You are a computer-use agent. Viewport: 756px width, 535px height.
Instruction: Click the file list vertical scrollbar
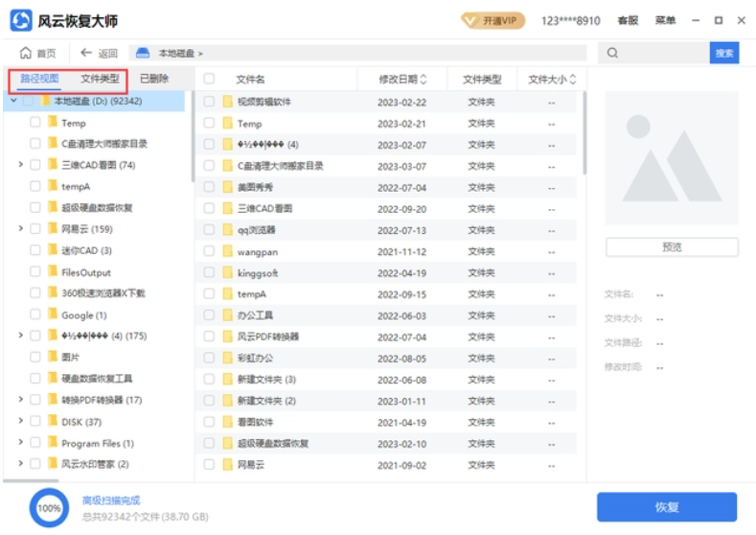click(x=584, y=133)
